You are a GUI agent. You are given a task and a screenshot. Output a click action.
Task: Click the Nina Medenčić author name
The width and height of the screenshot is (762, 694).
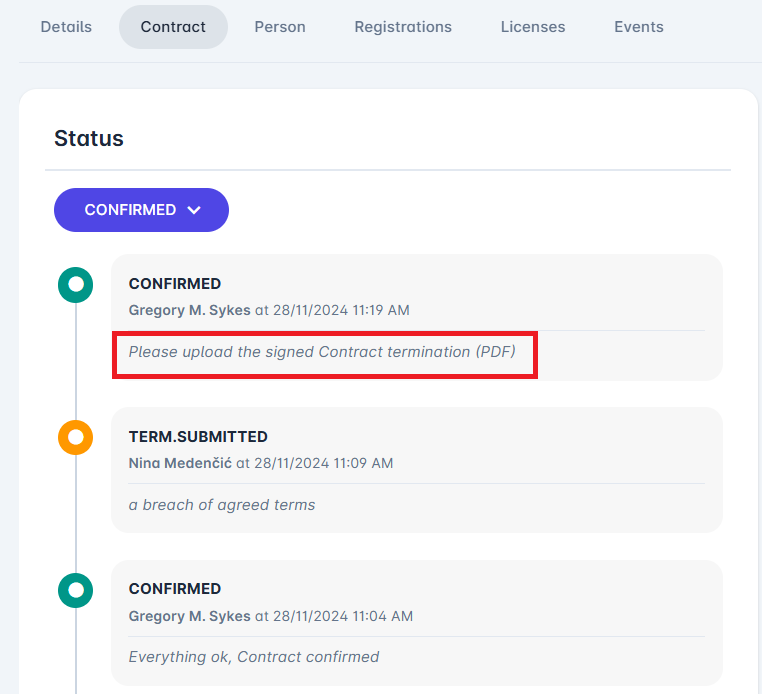coord(180,463)
